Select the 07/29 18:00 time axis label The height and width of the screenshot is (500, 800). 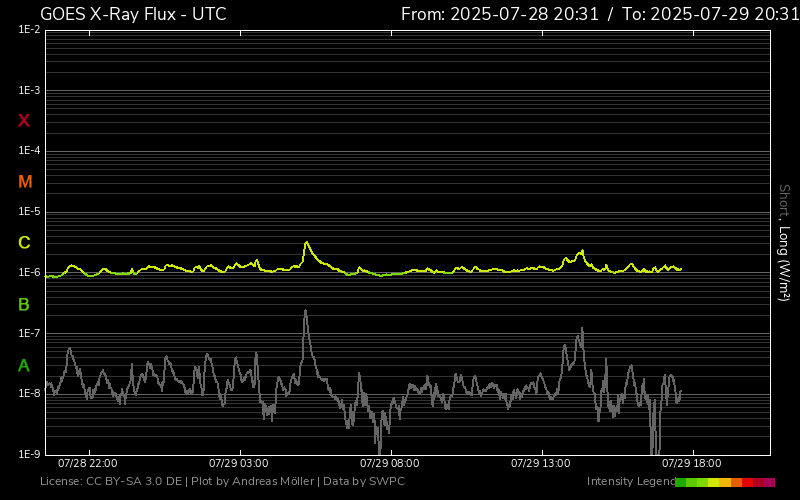coord(691,464)
